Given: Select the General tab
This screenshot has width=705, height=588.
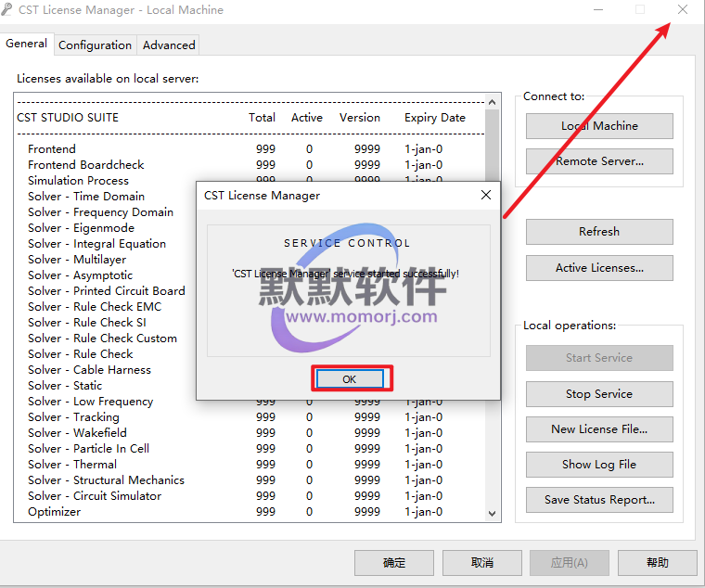Looking at the screenshot, I should 26,44.
